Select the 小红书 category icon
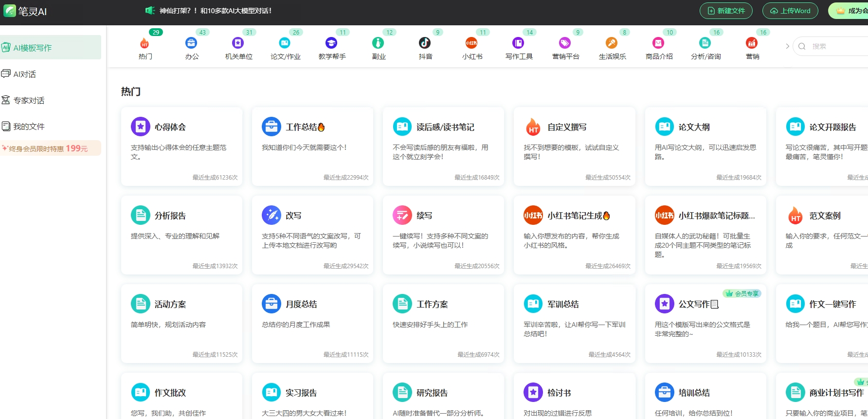The height and width of the screenshot is (419, 868). tap(471, 43)
